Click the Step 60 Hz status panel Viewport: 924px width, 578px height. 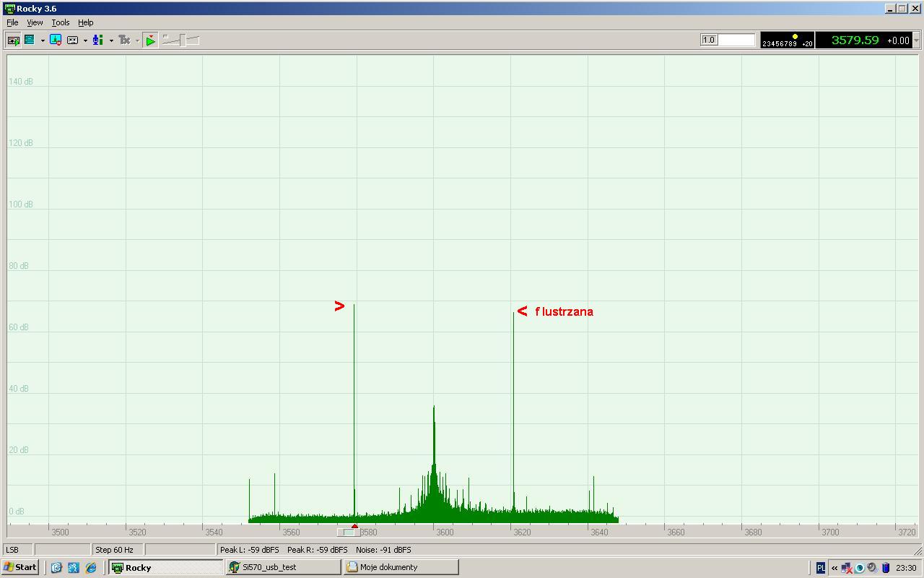click(118, 550)
